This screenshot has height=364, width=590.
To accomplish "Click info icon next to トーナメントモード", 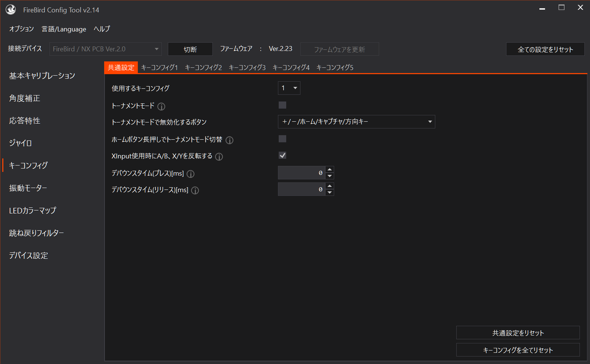I will click(x=161, y=106).
